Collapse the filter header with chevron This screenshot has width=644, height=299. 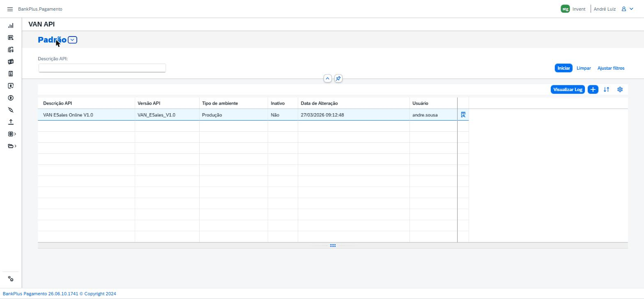tap(327, 78)
